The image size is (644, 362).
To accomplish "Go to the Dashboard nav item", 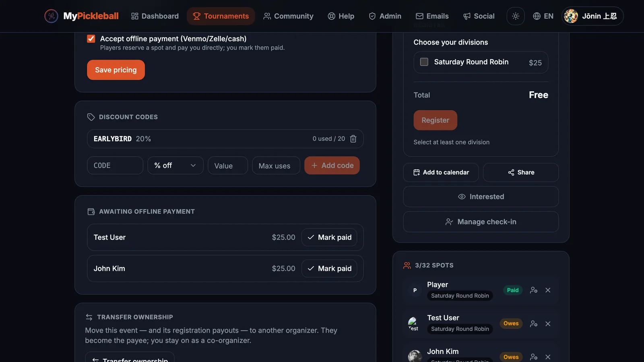I will coord(155,16).
